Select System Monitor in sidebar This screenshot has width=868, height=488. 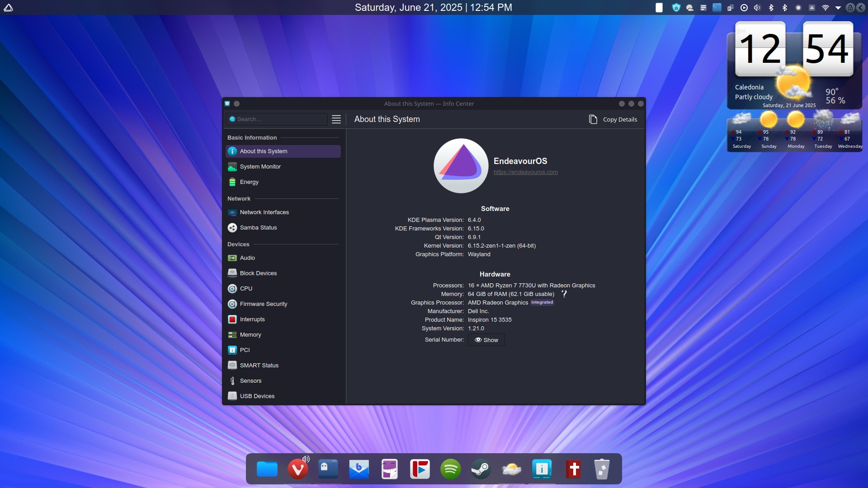click(260, 167)
